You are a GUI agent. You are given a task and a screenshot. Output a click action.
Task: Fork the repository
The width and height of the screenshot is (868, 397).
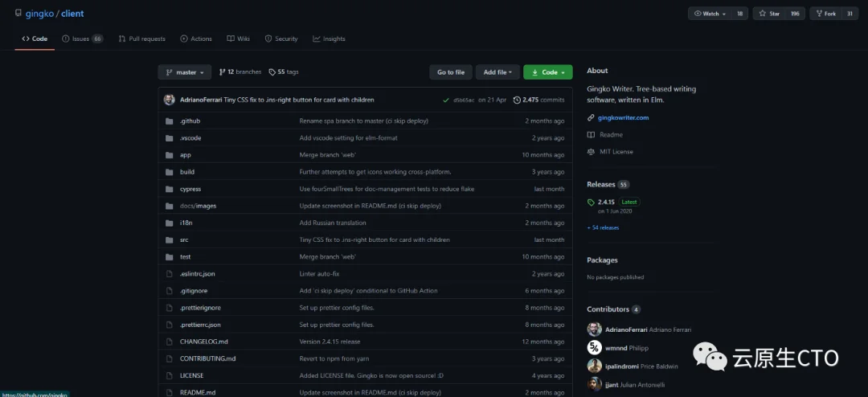tap(826, 14)
